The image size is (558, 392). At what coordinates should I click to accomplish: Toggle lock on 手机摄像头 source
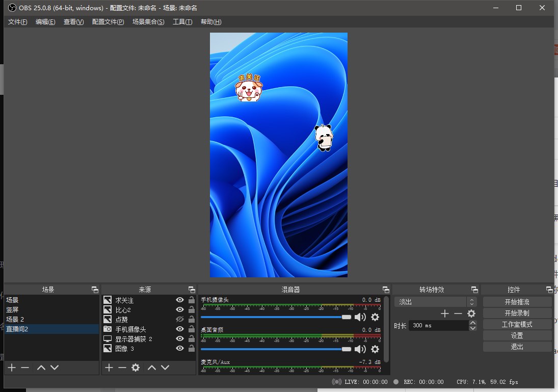(x=192, y=329)
